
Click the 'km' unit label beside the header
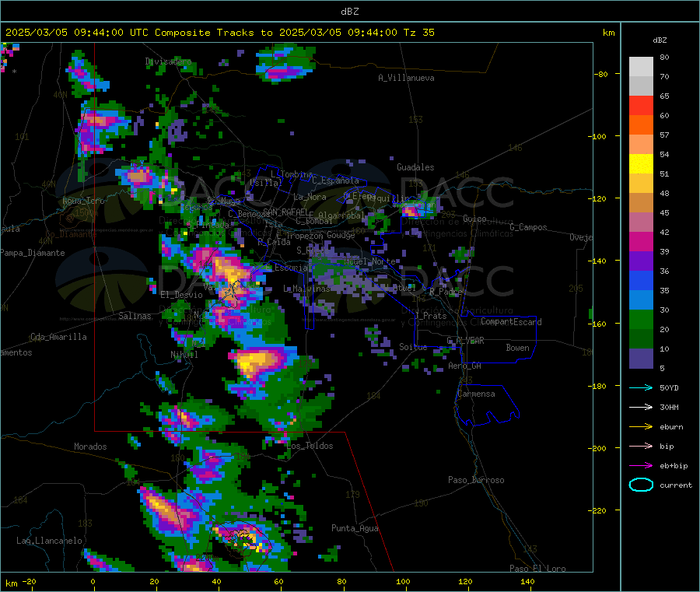pos(609,33)
